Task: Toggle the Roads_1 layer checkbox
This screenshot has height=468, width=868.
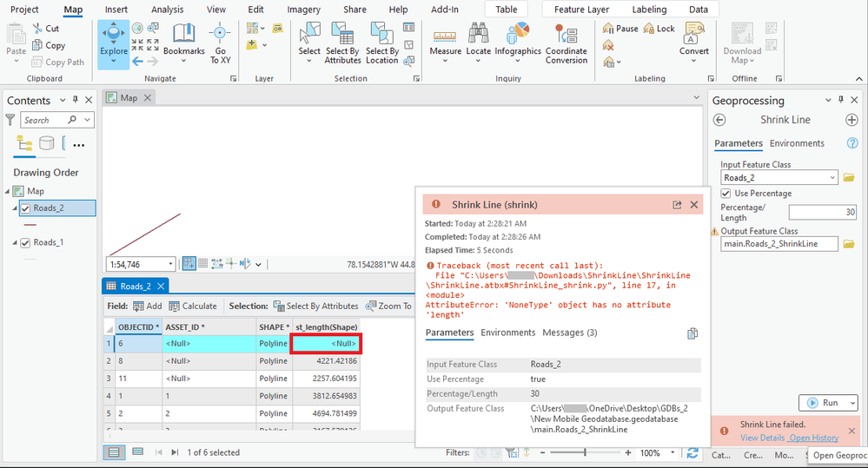Action: coord(25,243)
